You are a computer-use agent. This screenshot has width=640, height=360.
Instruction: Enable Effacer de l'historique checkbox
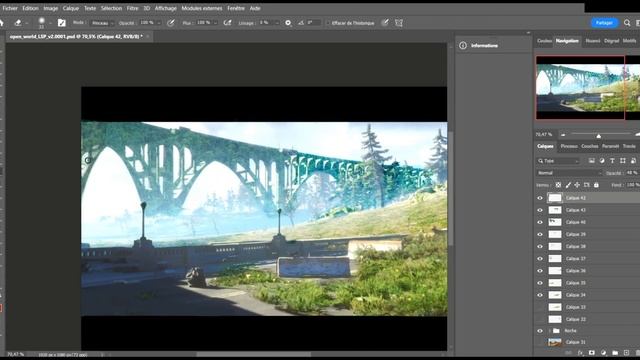(x=328, y=23)
